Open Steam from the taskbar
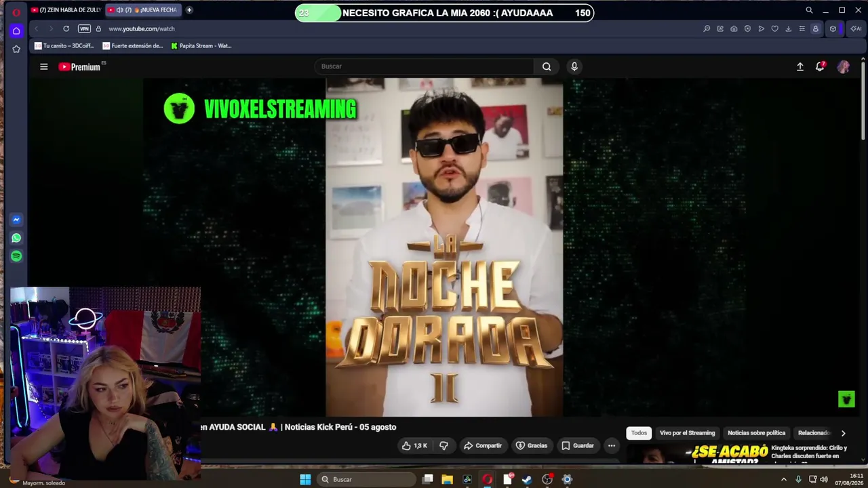 coord(527,479)
